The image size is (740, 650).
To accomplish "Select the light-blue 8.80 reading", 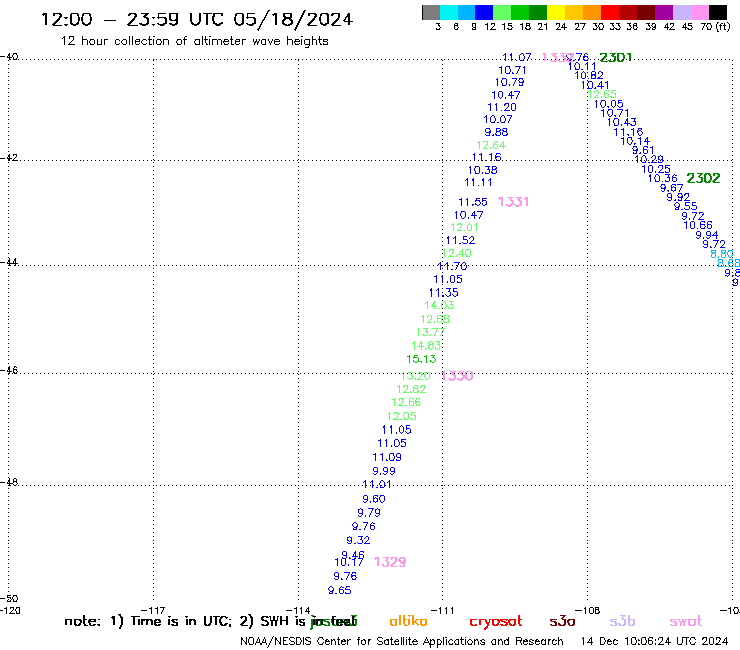I will coord(722,254).
